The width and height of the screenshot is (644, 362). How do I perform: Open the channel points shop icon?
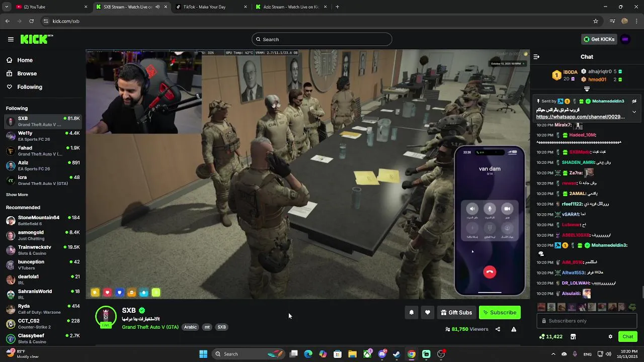pos(573,336)
